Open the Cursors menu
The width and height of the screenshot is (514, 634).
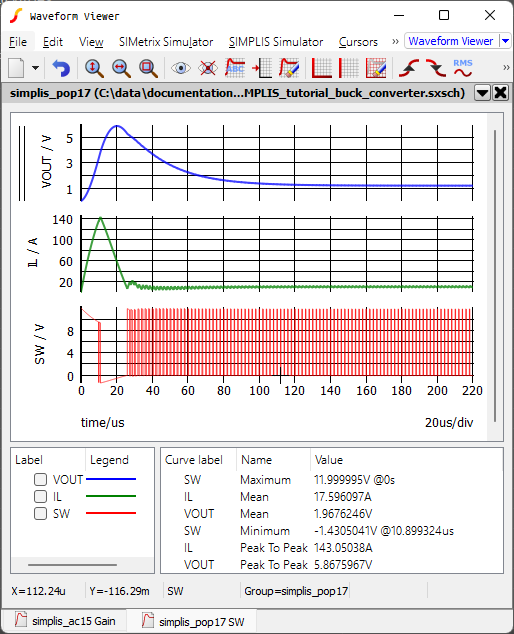[358, 42]
